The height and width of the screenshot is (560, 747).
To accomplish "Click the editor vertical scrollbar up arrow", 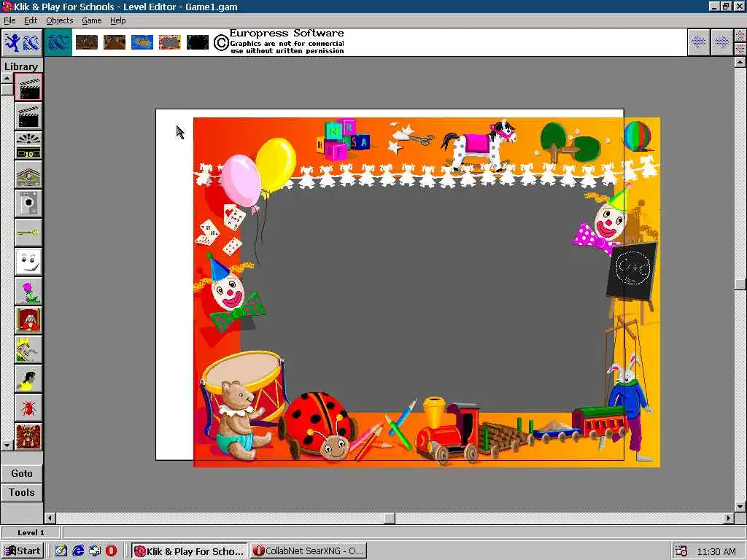I will pyautogui.click(x=740, y=63).
